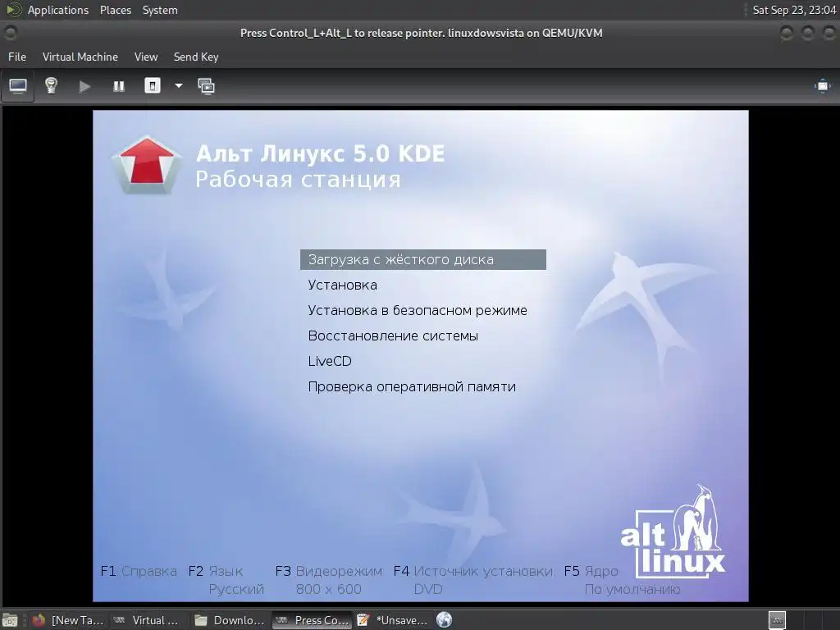840x630 pixels.
Task: Open the Applications menu
Action: click(58, 10)
